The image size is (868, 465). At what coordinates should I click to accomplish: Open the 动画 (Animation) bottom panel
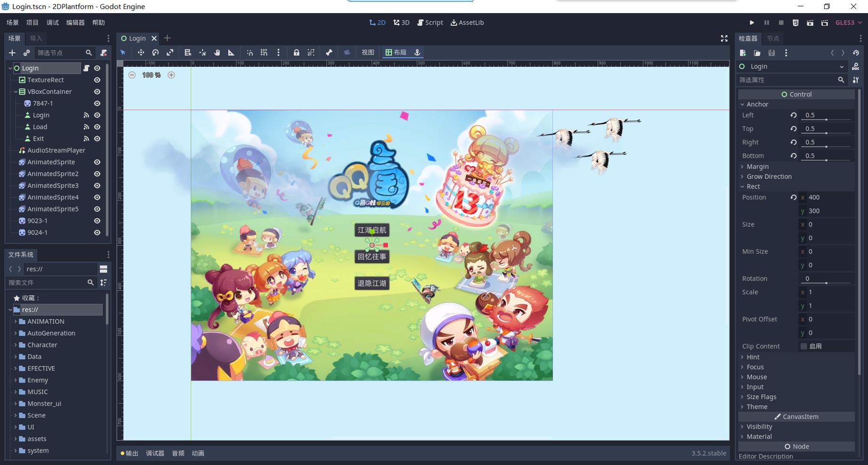click(x=198, y=453)
